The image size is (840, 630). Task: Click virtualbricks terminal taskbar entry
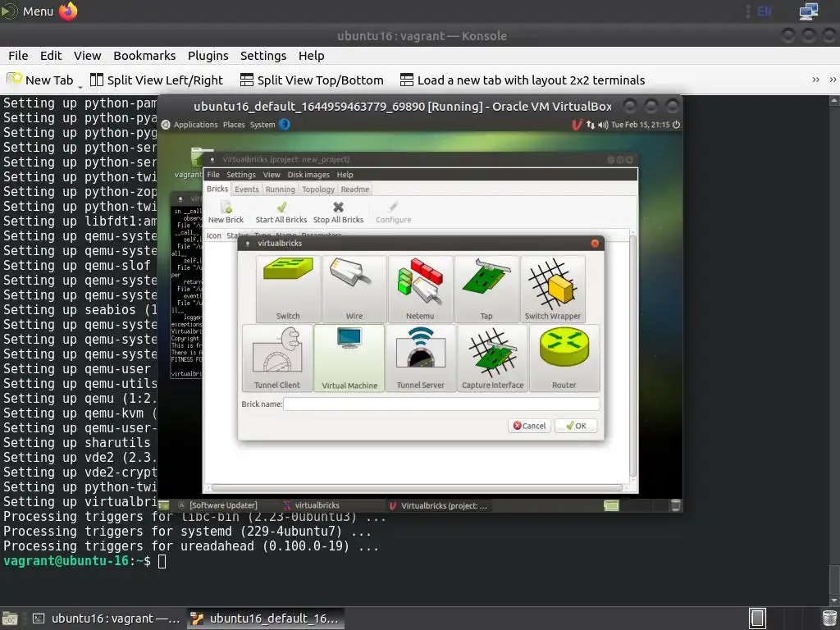tap(312, 505)
